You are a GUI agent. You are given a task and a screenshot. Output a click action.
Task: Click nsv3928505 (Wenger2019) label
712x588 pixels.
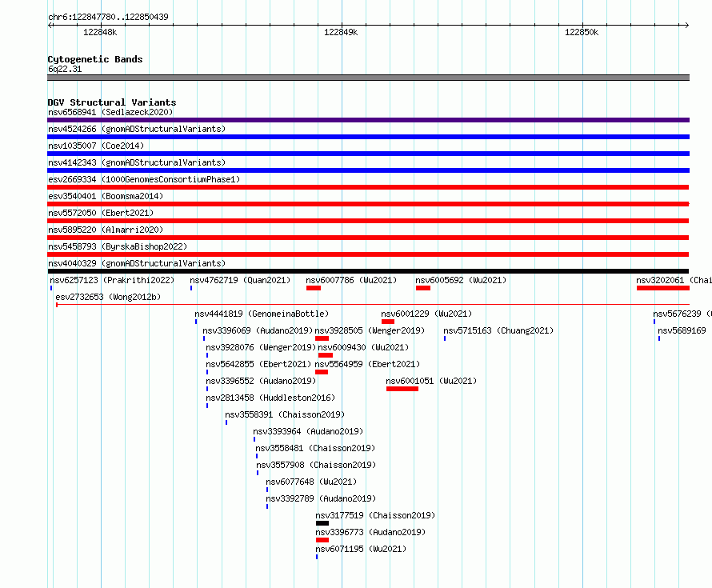pos(370,330)
